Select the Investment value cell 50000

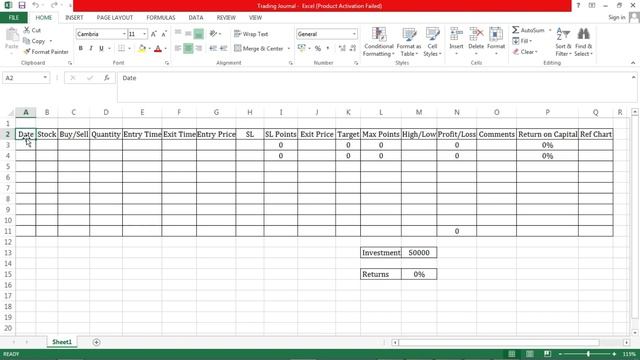[419, 253]
